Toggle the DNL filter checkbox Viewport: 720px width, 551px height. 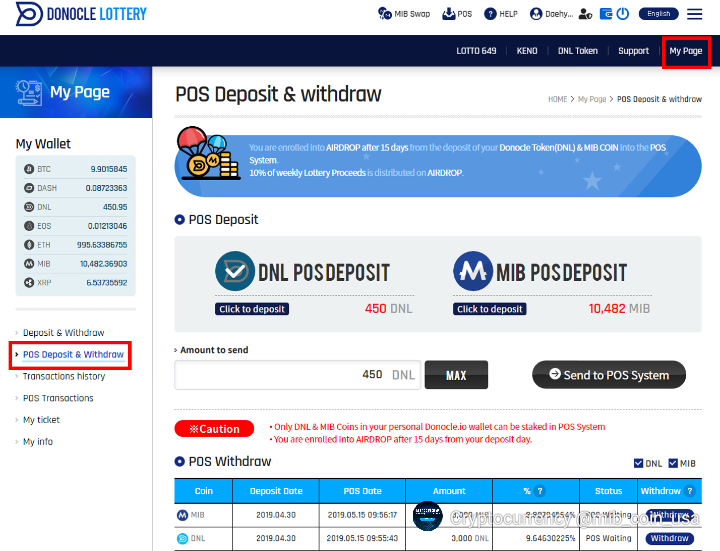tap(639, 463)
